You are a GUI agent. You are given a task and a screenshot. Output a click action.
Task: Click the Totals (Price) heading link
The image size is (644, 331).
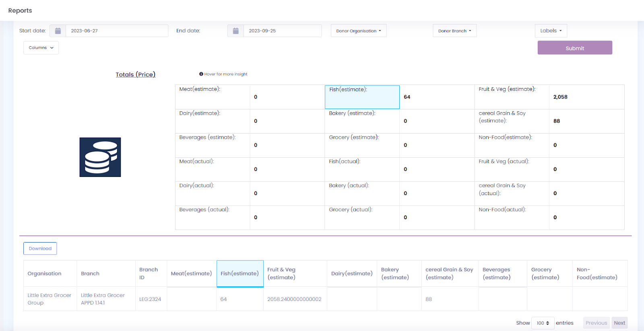tap(135, 74)
